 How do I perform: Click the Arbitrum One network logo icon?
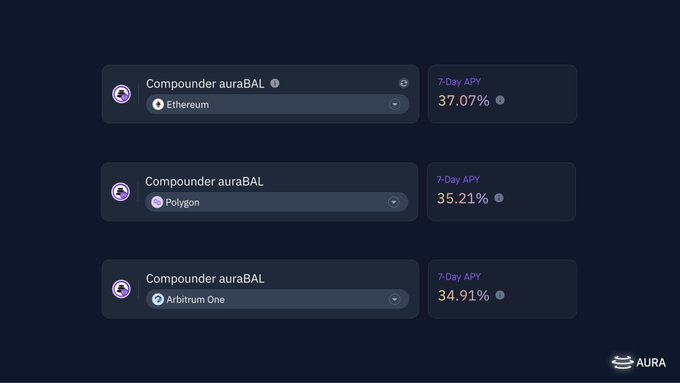tap(158, 299)
